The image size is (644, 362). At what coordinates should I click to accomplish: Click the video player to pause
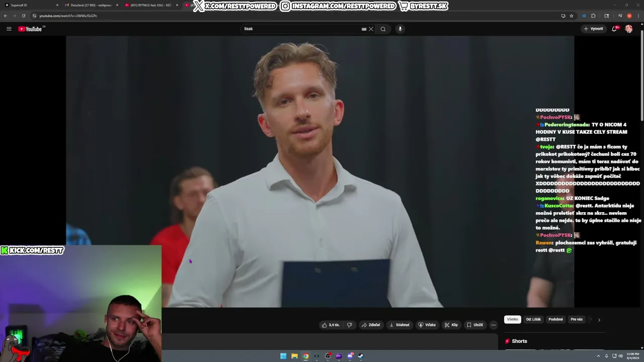(x=320, y=171)
